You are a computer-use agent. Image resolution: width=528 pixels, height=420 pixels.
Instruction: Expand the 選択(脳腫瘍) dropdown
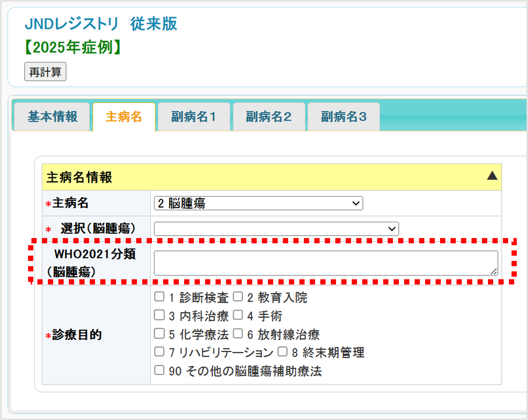coord(276,229)
